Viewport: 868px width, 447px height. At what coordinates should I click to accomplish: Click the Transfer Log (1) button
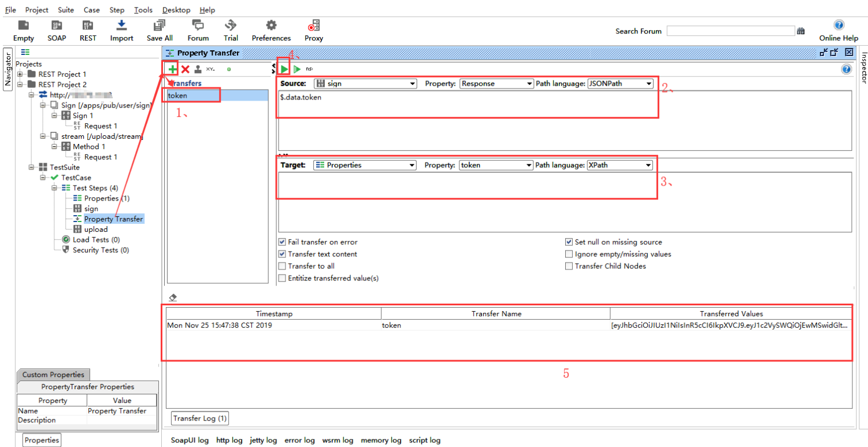(x=201, y=418)
